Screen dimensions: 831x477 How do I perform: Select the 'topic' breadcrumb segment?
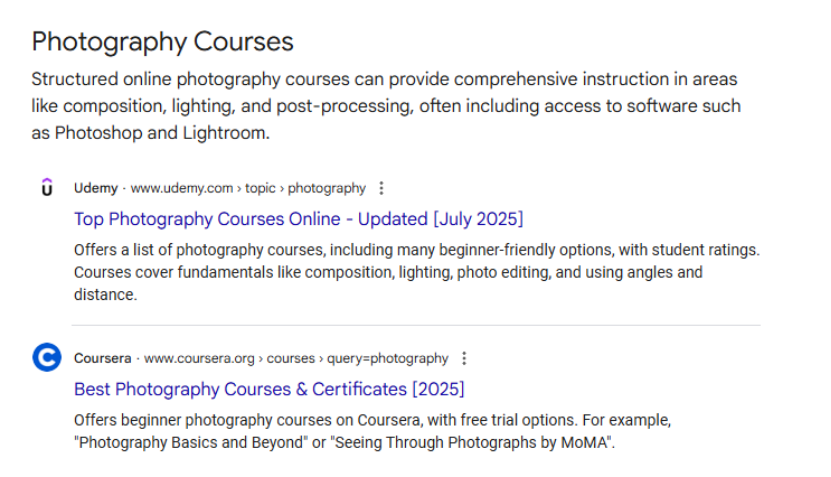[260, 188]
